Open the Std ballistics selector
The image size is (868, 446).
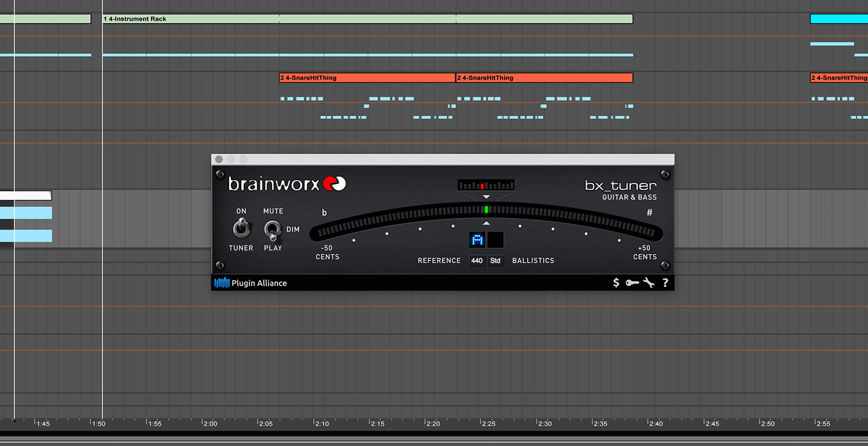pyautogui.click(x=495, y=261)
